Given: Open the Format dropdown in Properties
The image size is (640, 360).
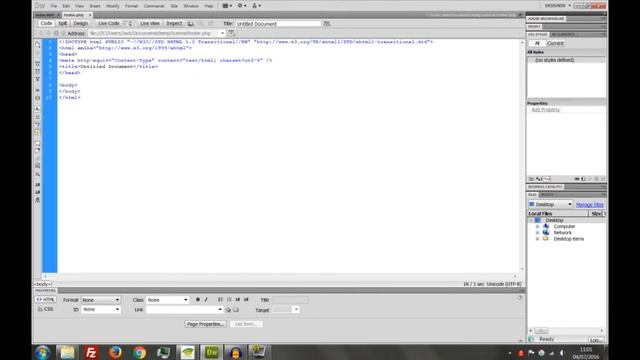Looking at the screenshot, I should (x=101, y=300).
